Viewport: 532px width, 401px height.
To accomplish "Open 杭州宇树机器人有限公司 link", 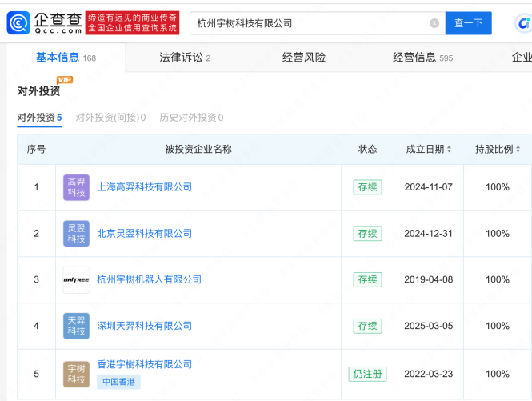I will 149,279.
